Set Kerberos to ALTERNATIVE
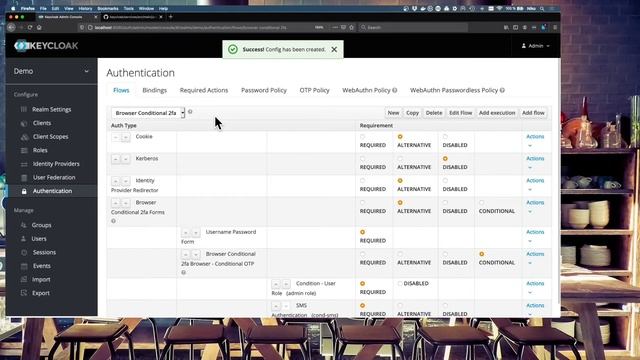 coord(400,159)
